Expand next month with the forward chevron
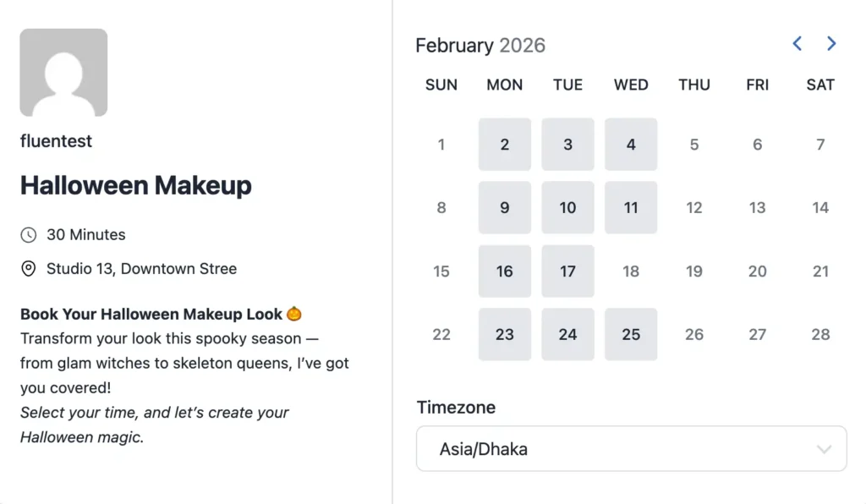 tap(831, 43)
